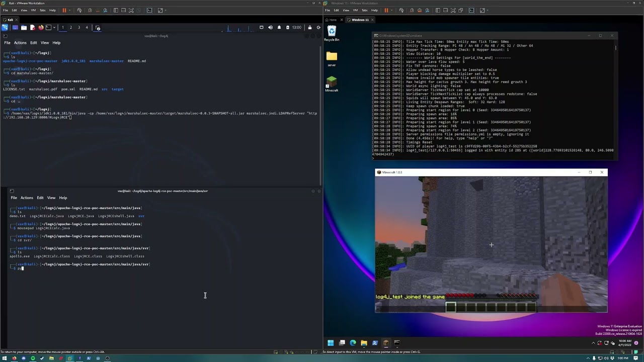Open the Kali applications menu dragon icon

5,28
